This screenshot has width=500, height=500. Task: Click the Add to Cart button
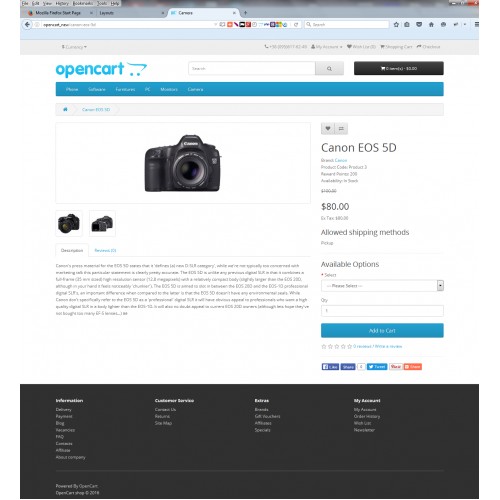[382, 331]
